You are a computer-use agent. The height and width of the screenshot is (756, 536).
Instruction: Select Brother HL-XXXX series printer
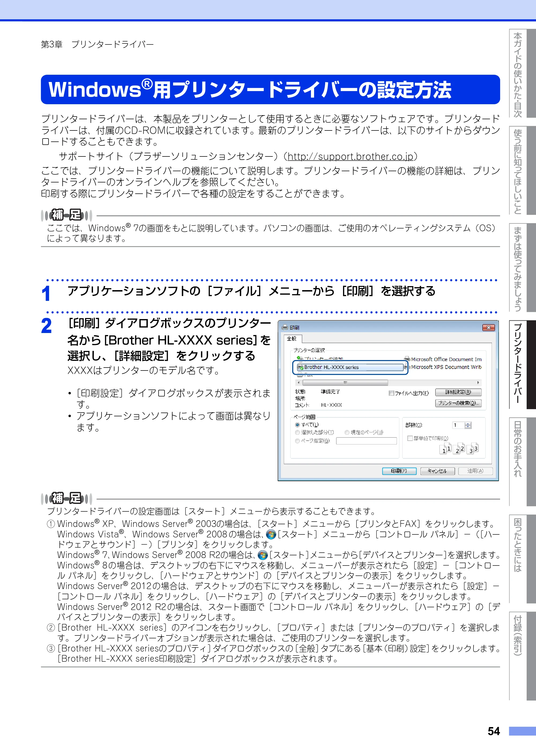(x=350, y=367)
